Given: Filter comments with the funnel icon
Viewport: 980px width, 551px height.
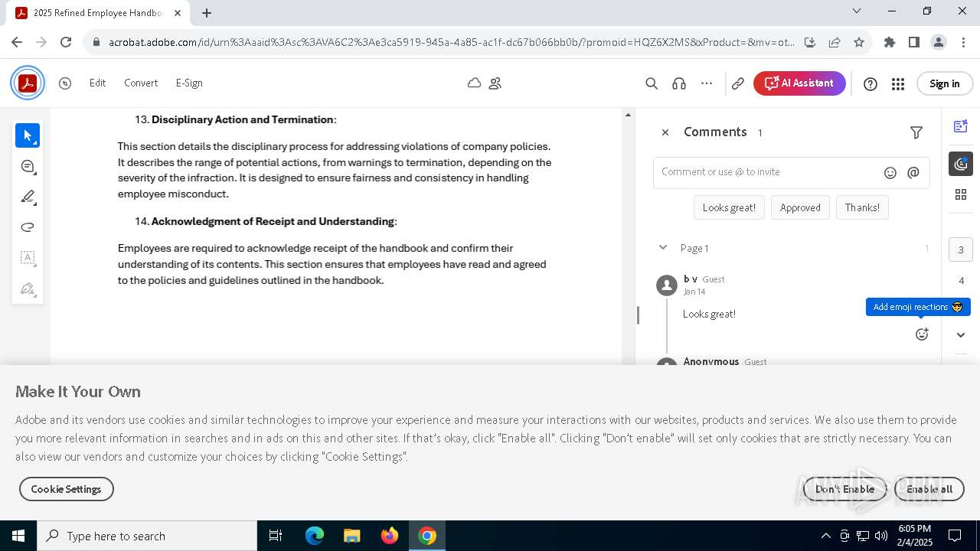Looking at the screenshot, I should (x=916, y=132).
